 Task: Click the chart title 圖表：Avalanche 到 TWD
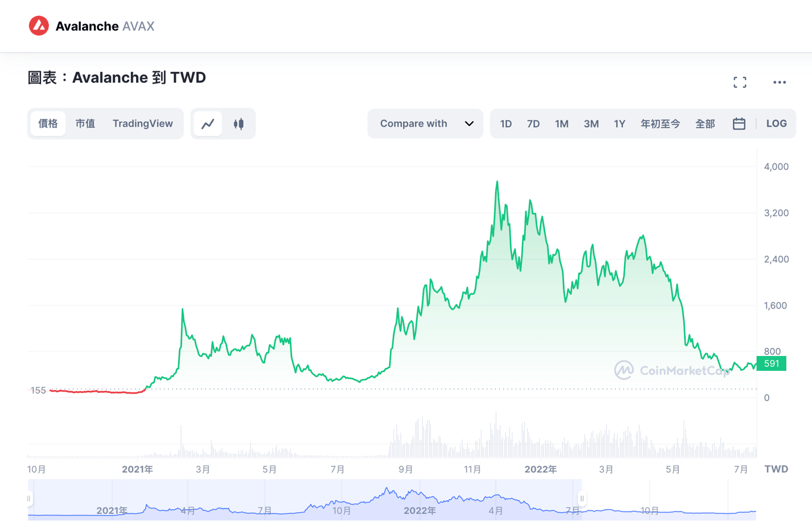[117, 77]
